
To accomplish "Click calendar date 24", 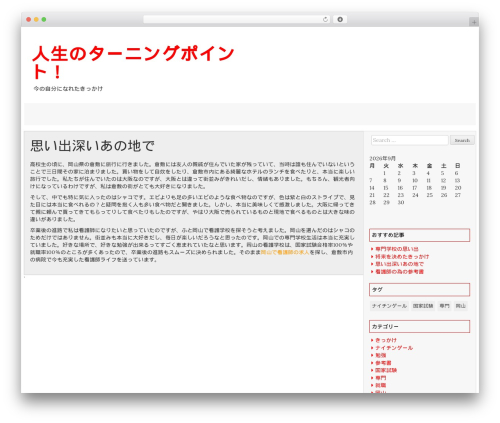I will click(415, 195).
